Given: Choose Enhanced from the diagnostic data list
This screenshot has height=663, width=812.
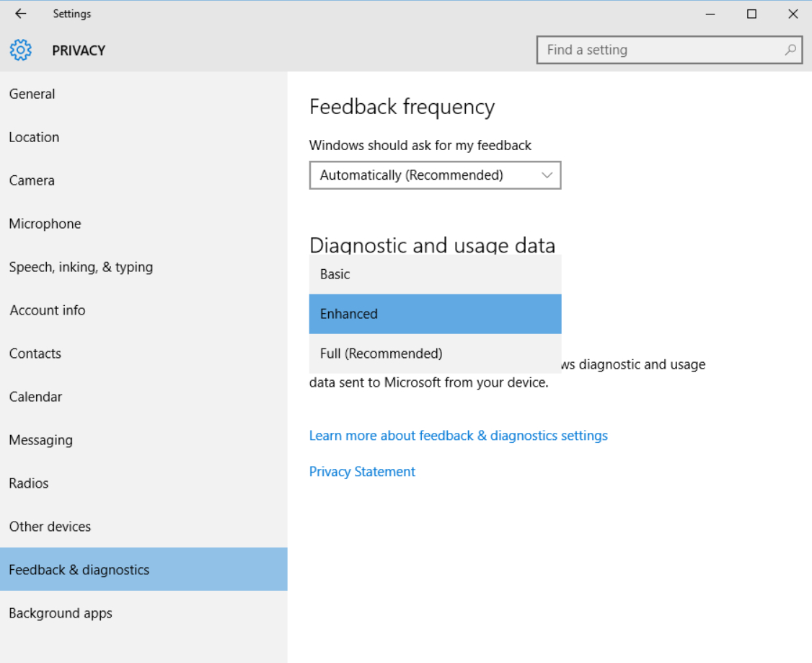Looking at the screenshot, I should (x=435, y=314).
